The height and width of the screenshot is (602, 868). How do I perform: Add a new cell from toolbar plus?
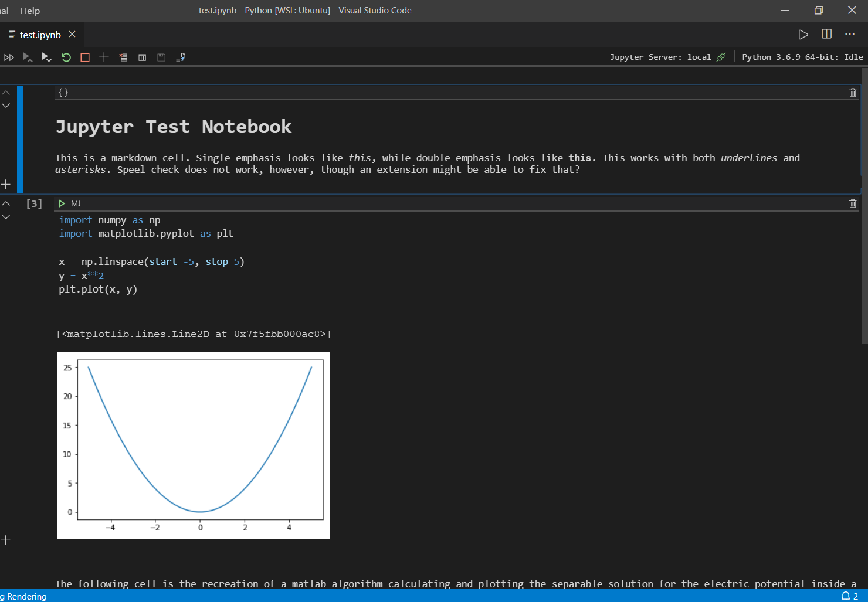click(104, 57)
